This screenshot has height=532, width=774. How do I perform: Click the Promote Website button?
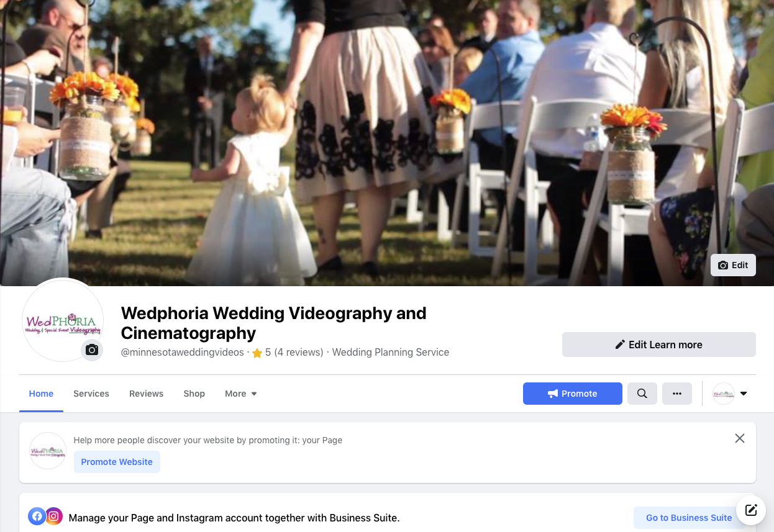click(x=117, y=462)
